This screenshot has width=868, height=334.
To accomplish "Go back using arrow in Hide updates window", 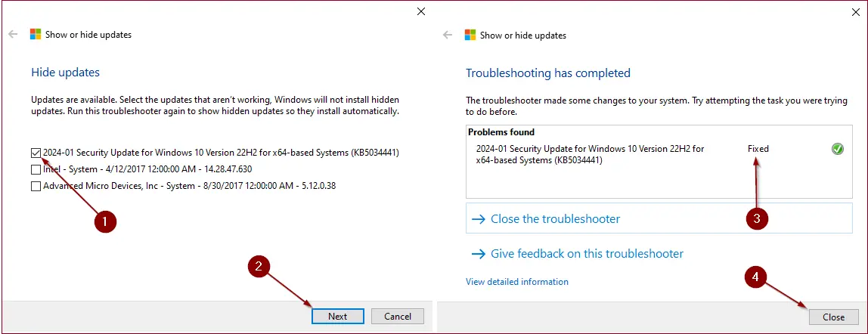I will [x=13, y=35].
